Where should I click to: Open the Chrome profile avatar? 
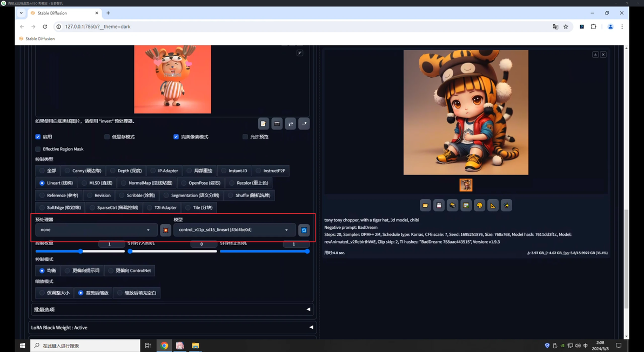pyautogui.click(x=611, y=26)
